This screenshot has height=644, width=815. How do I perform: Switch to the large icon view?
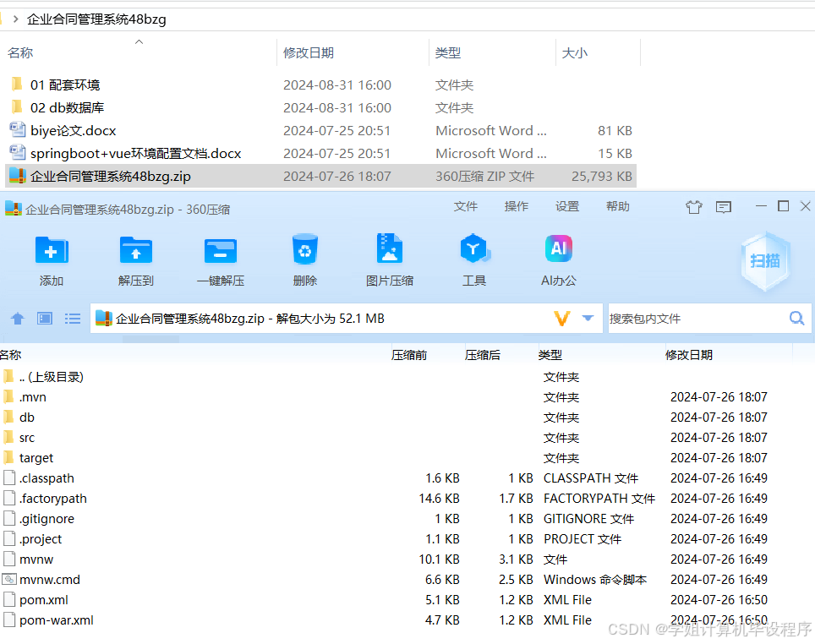tap(45, 318)
